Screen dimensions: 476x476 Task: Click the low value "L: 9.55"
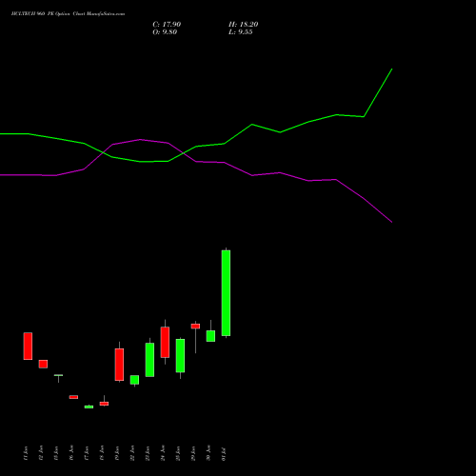pyautogui.click(x=241, y=32)
